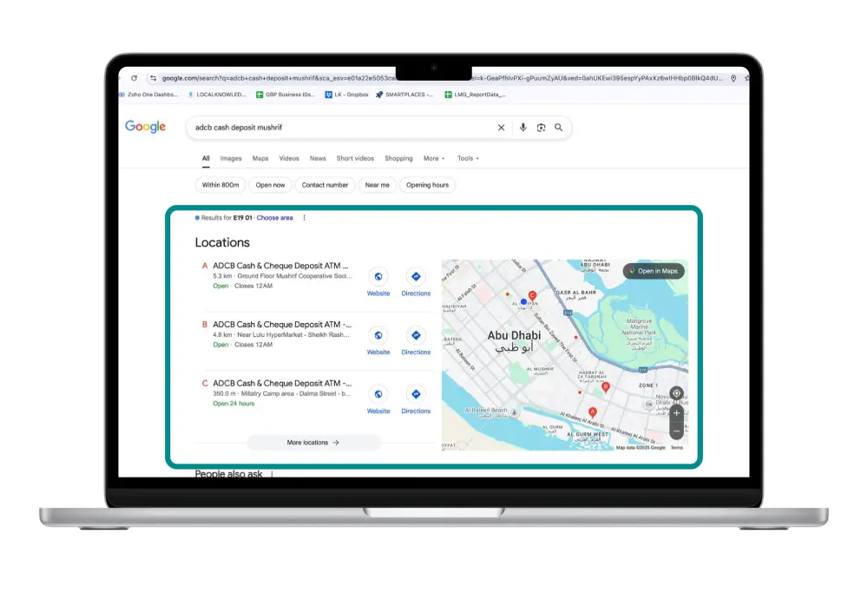The height and width of the screenshot is (593, 868).
Task: Get Directions to location A ATM
Action: pyautogui.click(x=416, y=282)
